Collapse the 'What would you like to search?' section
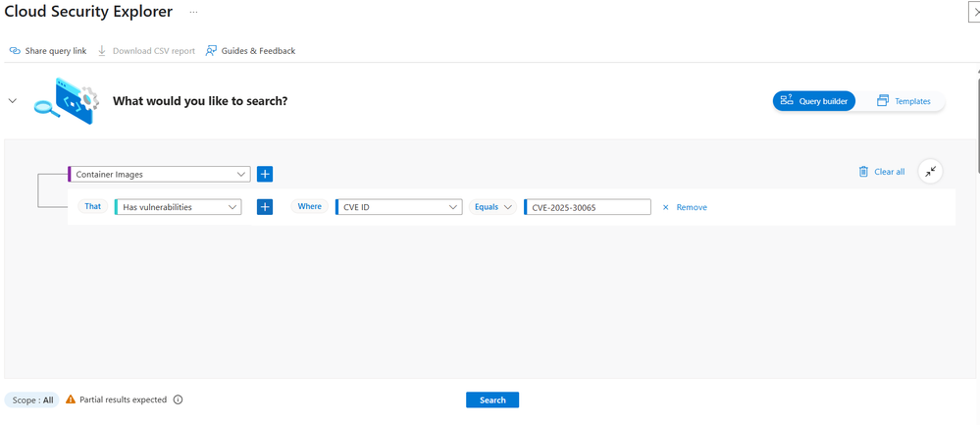The height and width of the screenshot is (425, 980). [x=12, y=101]
